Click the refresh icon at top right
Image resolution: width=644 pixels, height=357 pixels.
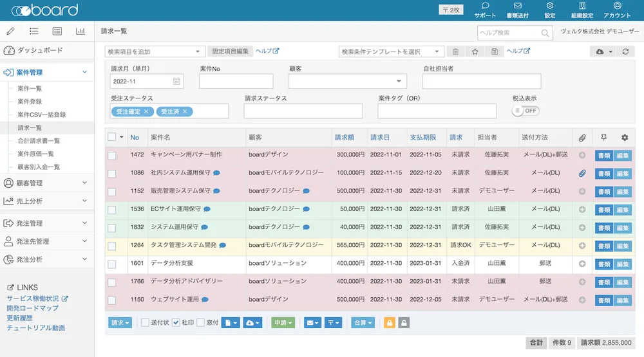coord(625,51)
